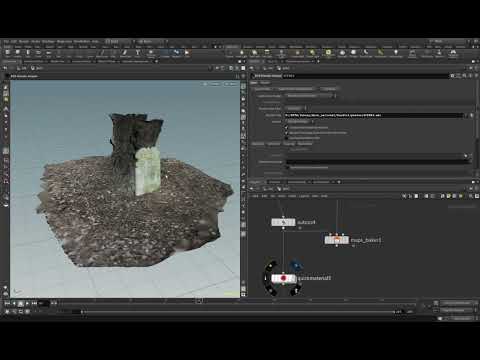Toggle the third checkbox under the file path
Image resolution: width=480 pixels, height=360 pixels.
tap(286, 138)
